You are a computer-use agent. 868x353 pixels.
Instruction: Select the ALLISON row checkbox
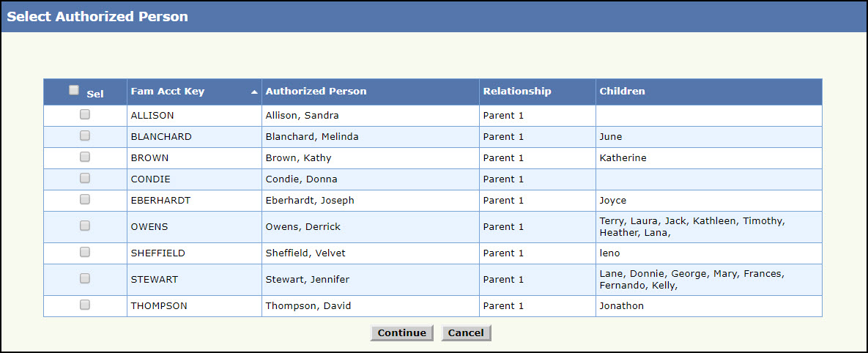[x=85, y=114]
